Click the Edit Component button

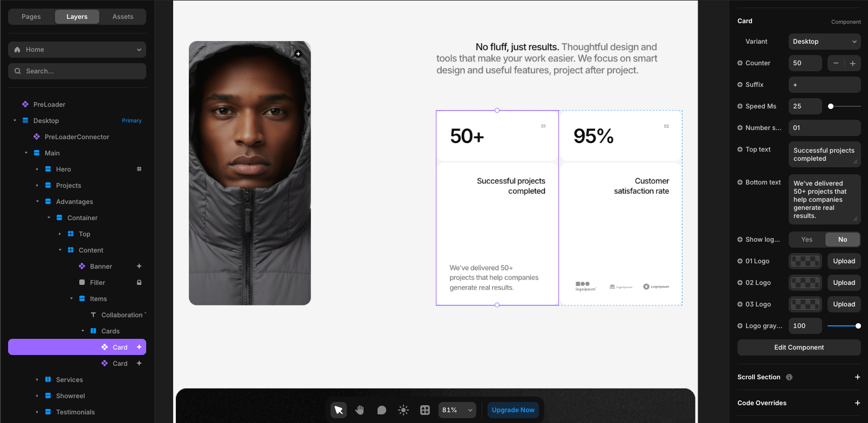[x=798, y=347]
